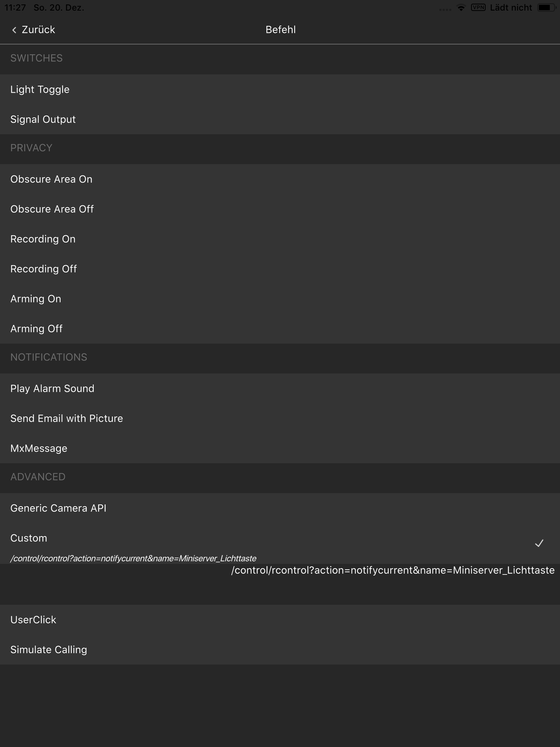Screen dimensions: 560x747
Task: Select Arming Off command
Action: [x=36, y=329]
